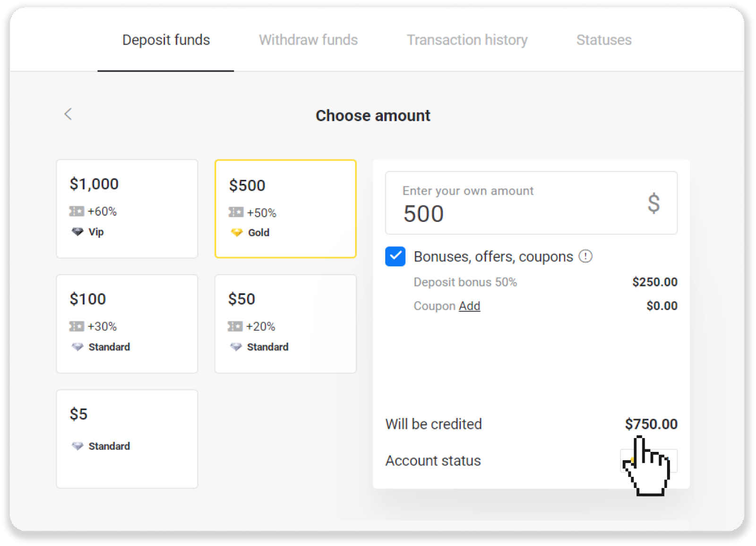756x546 pixels.
Task: Select the Deposit funds tab
Action: [x=166, y=40]
